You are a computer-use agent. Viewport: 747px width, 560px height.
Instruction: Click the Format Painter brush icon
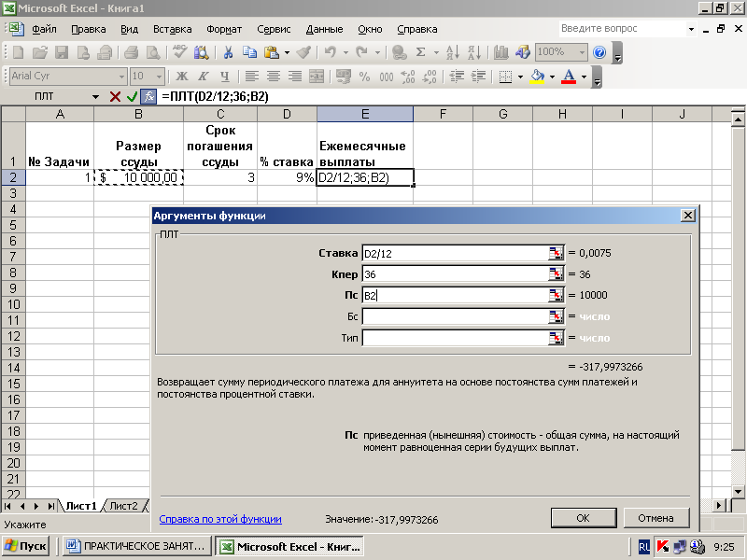tap(303, 52)
